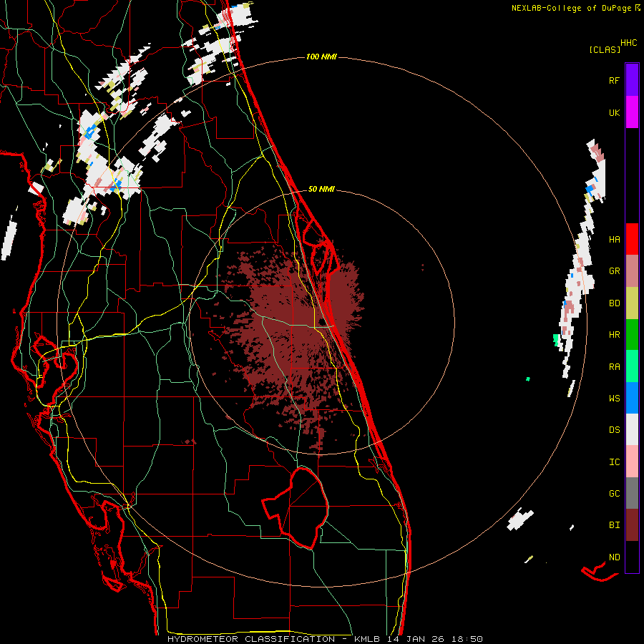Click the GC legend label
This screenshot has width=644, height=644.
614,494
